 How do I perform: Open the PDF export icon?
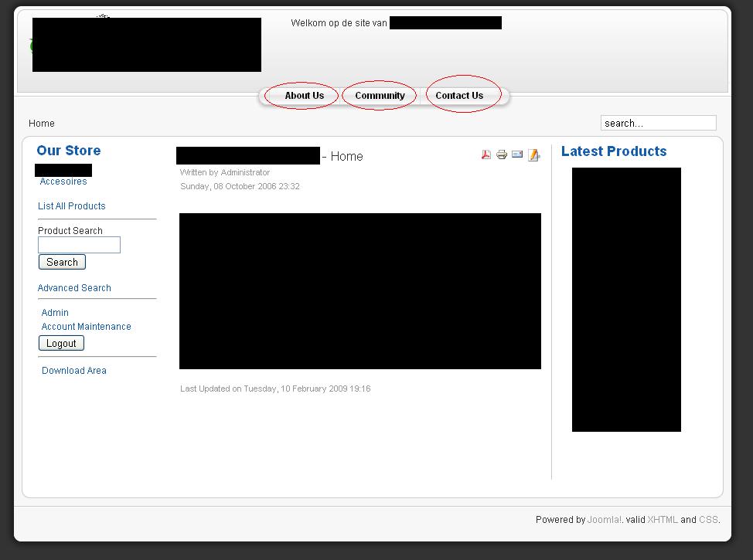coord(486,154)
